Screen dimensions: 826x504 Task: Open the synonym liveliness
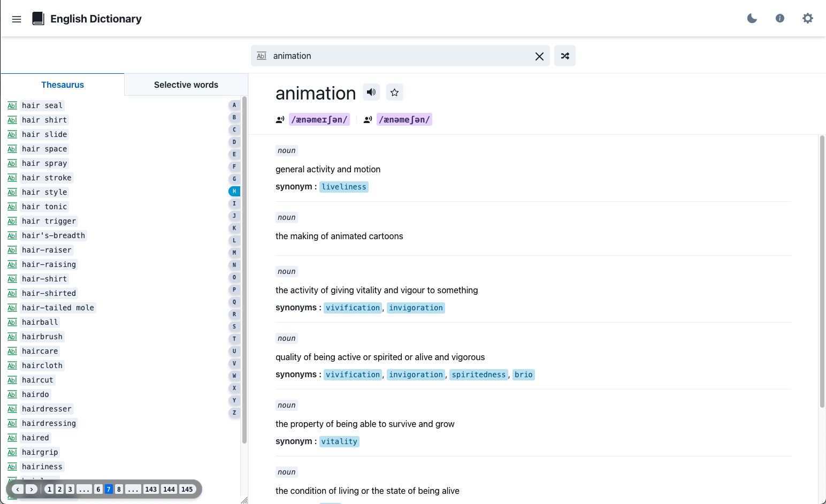click(x=344, y=187)
